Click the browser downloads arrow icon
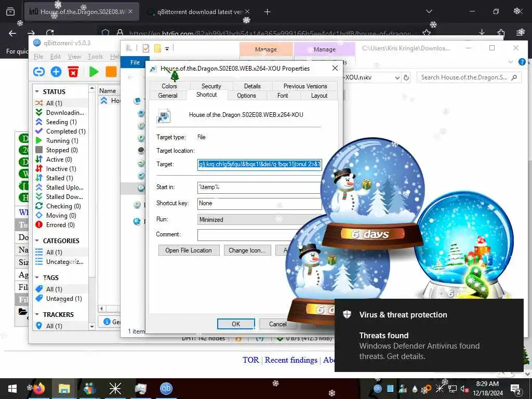Image resolution: width=532 pixels, height=399 pixels. (x=482, y=33)
